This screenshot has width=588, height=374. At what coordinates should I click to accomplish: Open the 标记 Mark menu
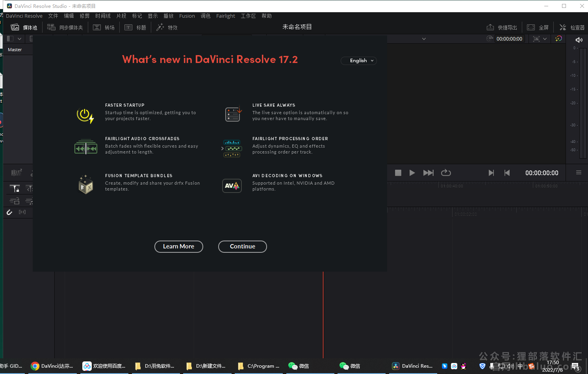pyautogui.click(x=137, y=16)
